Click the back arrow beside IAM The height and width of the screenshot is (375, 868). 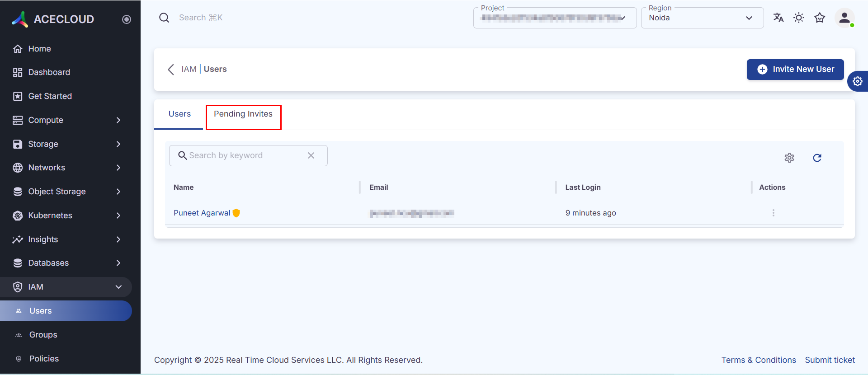coord(171,69)
